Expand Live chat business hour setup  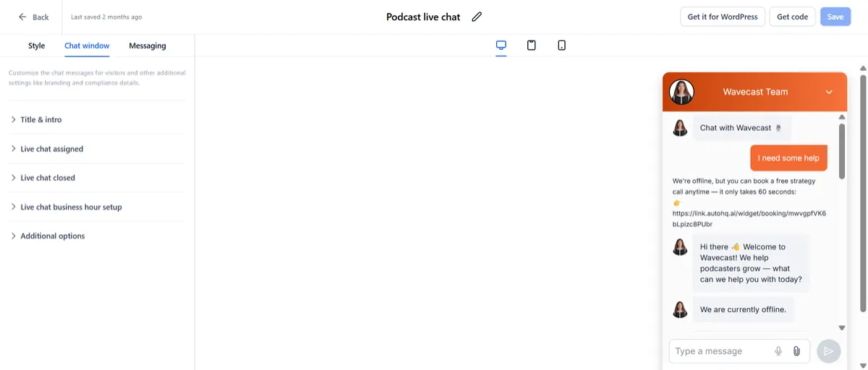(x=97, y=207)
